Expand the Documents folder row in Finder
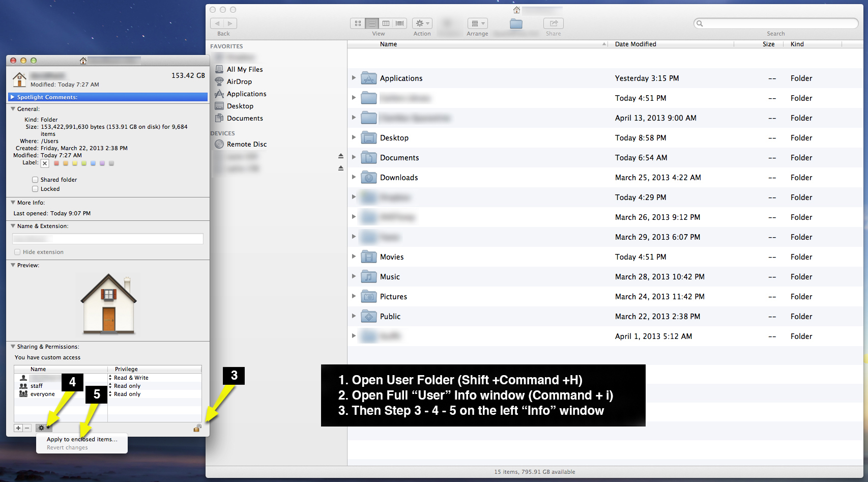Image resolution: width=868 pixels, height=482 pixels. (x=354, y=157)
